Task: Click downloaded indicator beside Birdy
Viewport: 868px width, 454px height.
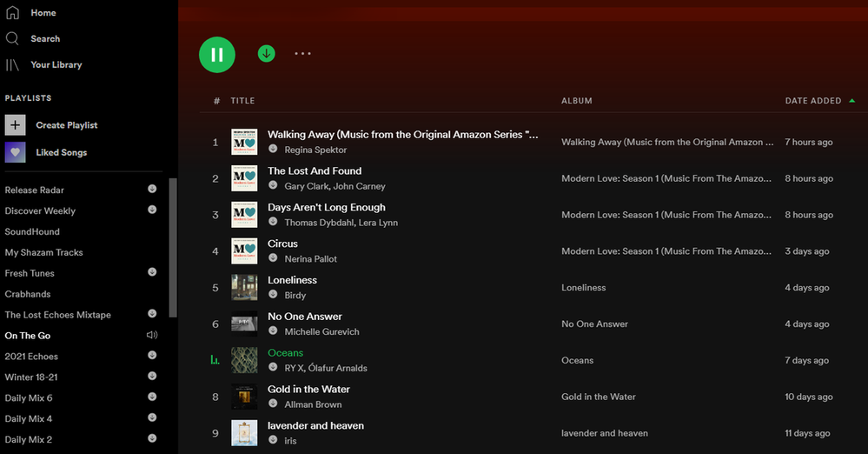Action: pos(273,294)
